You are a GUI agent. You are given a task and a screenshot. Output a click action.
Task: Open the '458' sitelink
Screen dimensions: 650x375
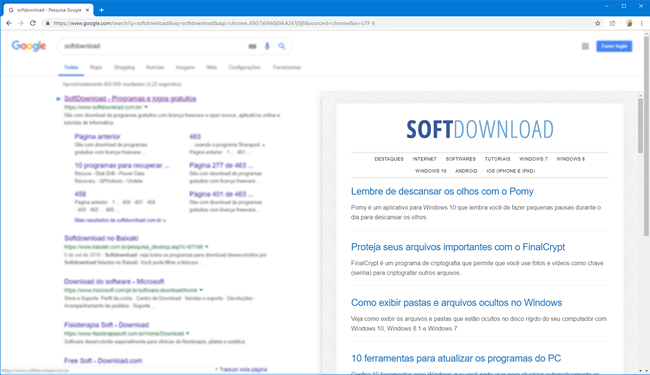click(80, 194)
